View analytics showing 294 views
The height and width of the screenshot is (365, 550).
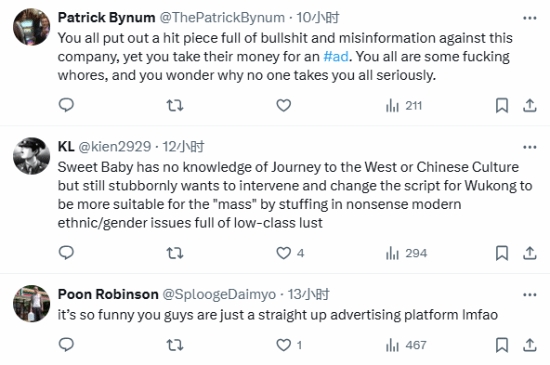pos(406,253)
